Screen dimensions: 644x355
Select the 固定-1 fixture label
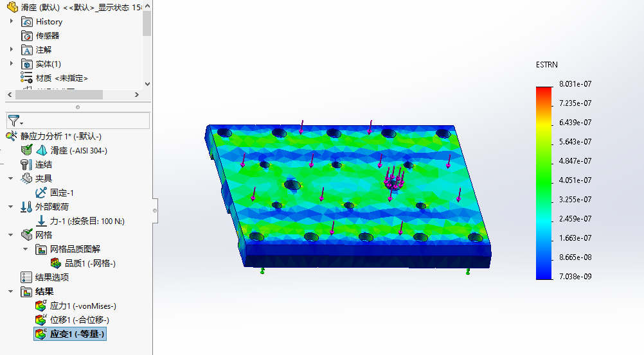[x=62, y=193]
